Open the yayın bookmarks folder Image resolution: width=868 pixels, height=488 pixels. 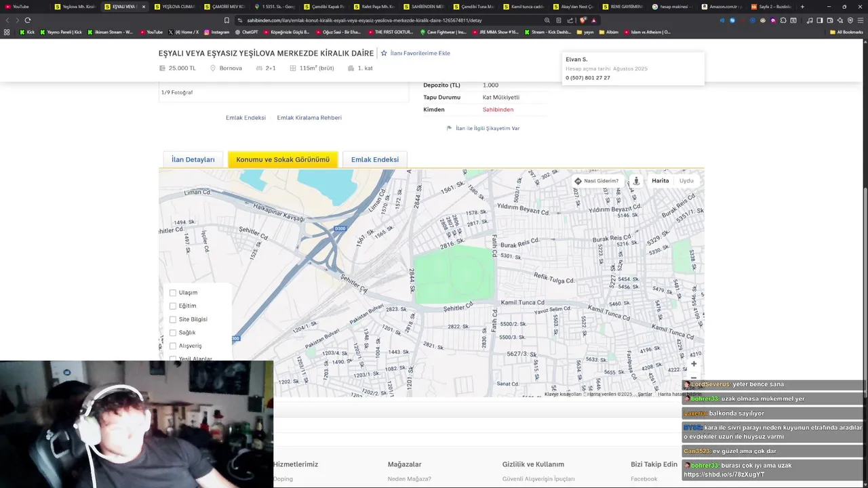[x=585, y=32]
